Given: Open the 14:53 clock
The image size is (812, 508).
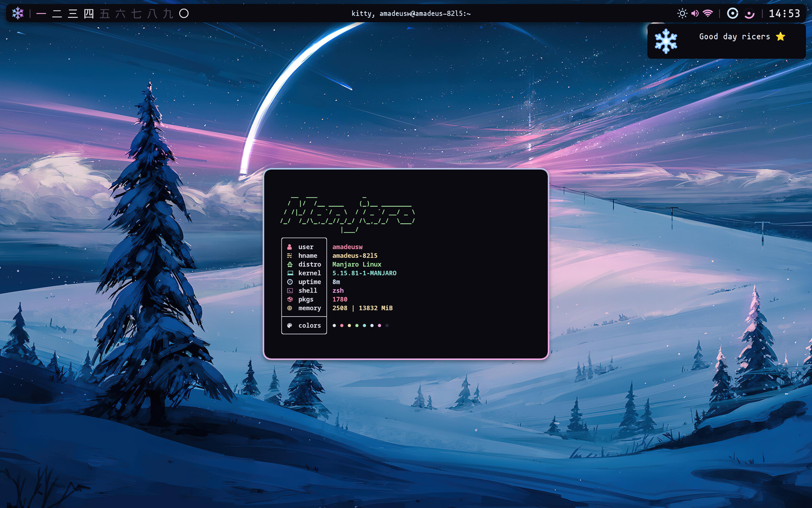Looking at the screenshot, I should point(784,13).
